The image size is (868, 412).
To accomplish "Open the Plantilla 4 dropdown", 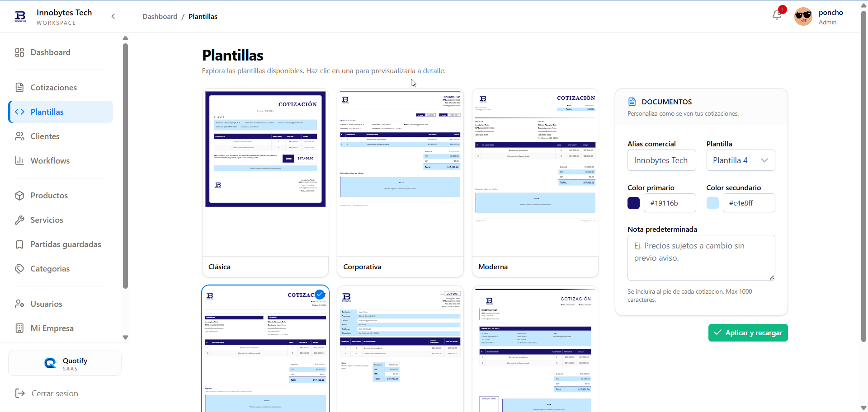I will pyautogui.click(x=741, y=160).
